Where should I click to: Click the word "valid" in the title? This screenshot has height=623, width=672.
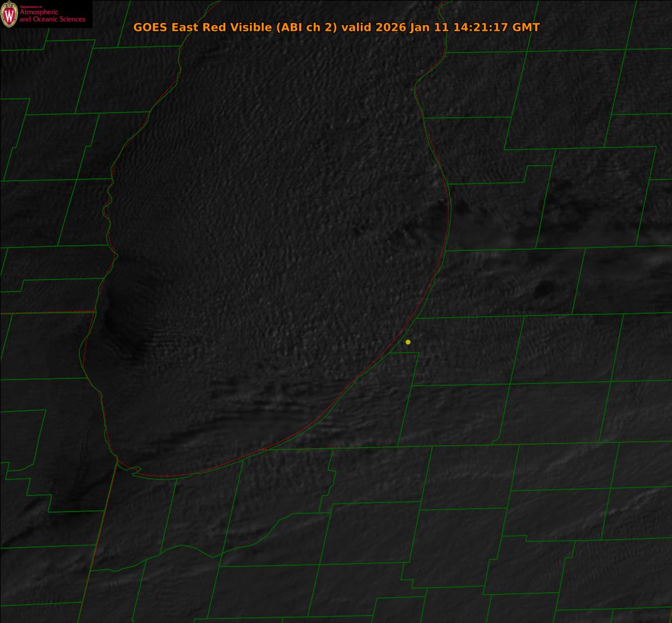(356, 27)
